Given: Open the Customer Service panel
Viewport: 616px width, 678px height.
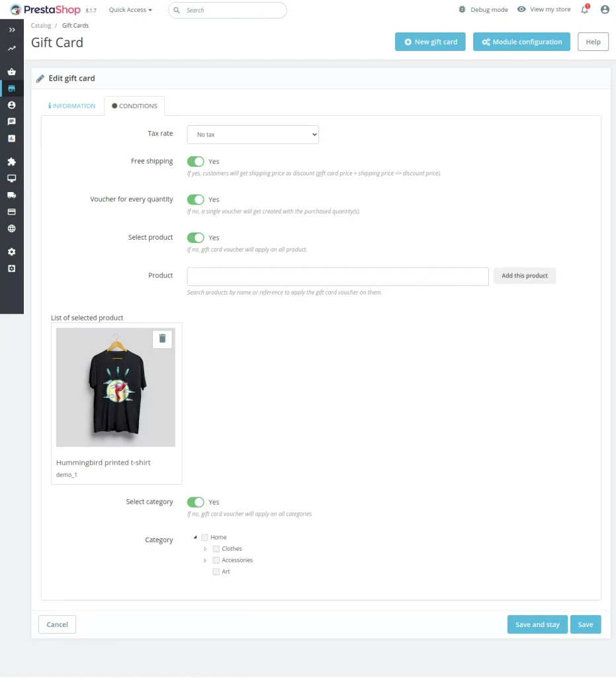Looking at the screenshot, I should click(x=12, y=121).
